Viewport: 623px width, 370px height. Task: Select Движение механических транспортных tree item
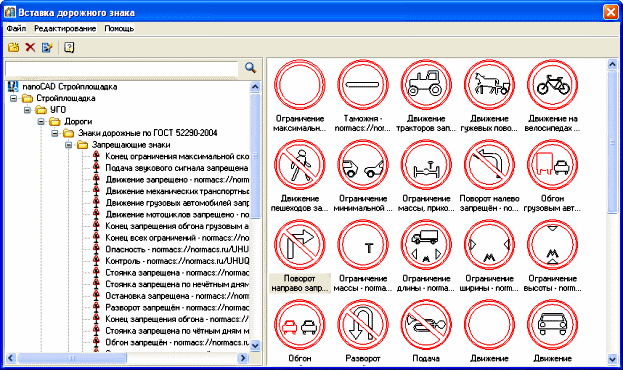pyautogui.click(x=177, y=191)
